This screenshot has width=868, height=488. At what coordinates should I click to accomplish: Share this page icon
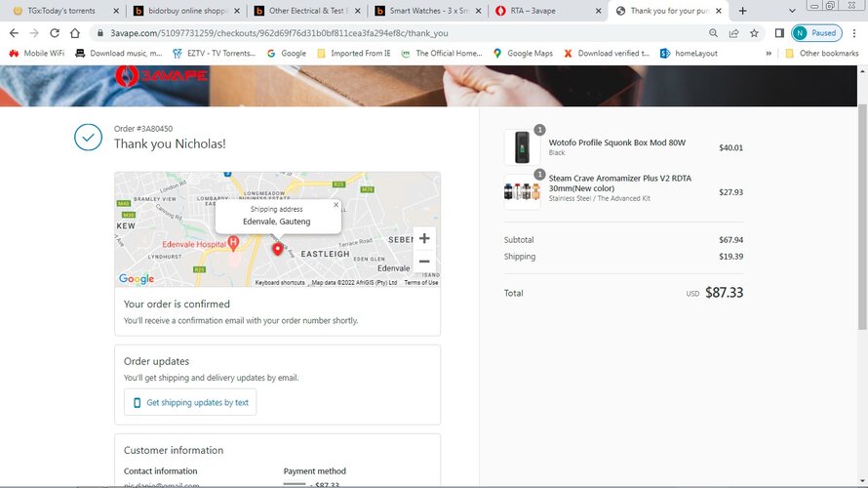(734, 33)
